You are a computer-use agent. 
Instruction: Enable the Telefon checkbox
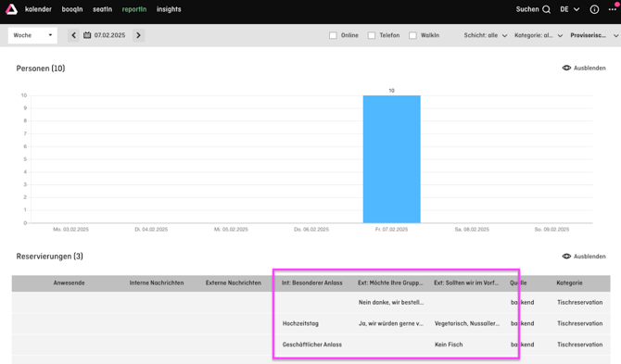coord(372,35)
